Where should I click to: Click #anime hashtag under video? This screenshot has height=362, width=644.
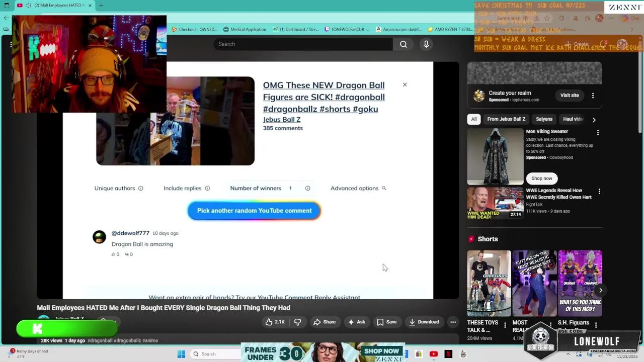click(x=150, y=341)
